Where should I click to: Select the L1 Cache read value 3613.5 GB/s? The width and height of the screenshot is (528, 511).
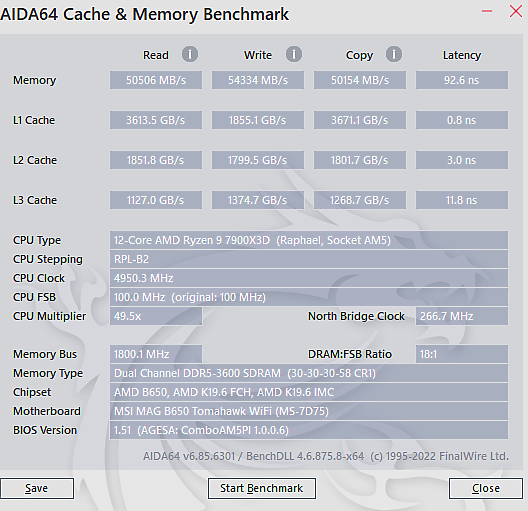[156, 120]
